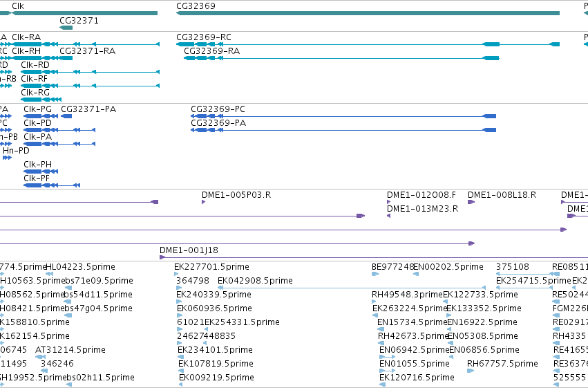Click EST RH67757.5prime
Image resolution: width=588 pixels, height=388 pixels.
point(502,364)
